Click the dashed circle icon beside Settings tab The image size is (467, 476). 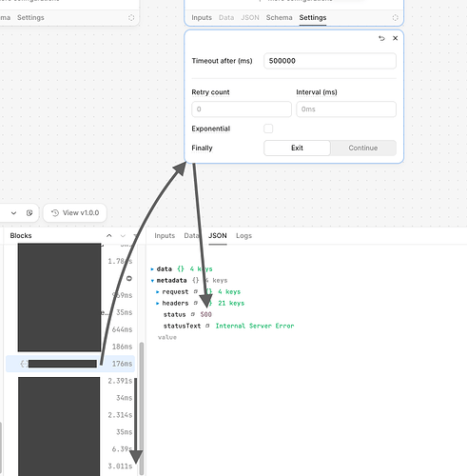[x=395, y=18]
